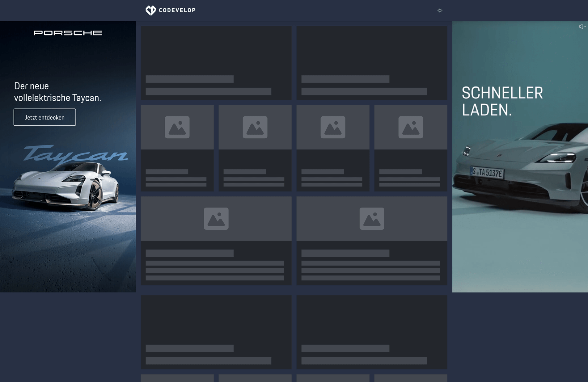Click the blue Taycan script lettering
Viewport: 588px width, 382px height.
click(x=76, y=154)
